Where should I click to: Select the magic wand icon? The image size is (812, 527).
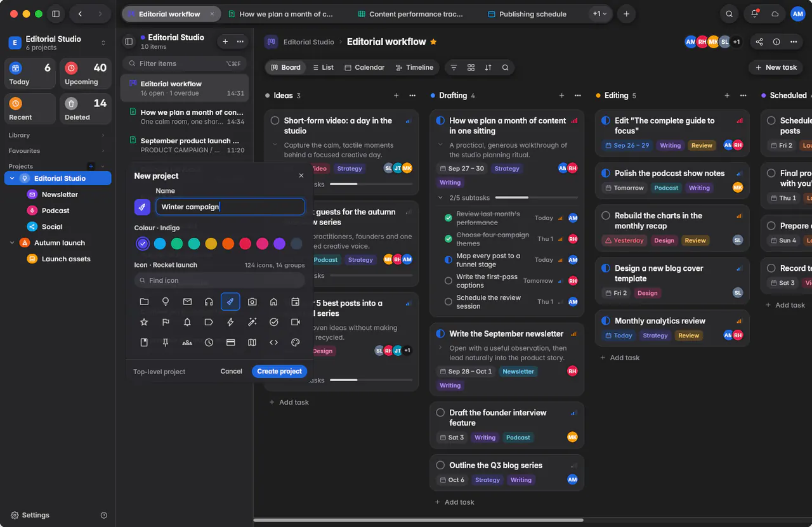[252, 322]
